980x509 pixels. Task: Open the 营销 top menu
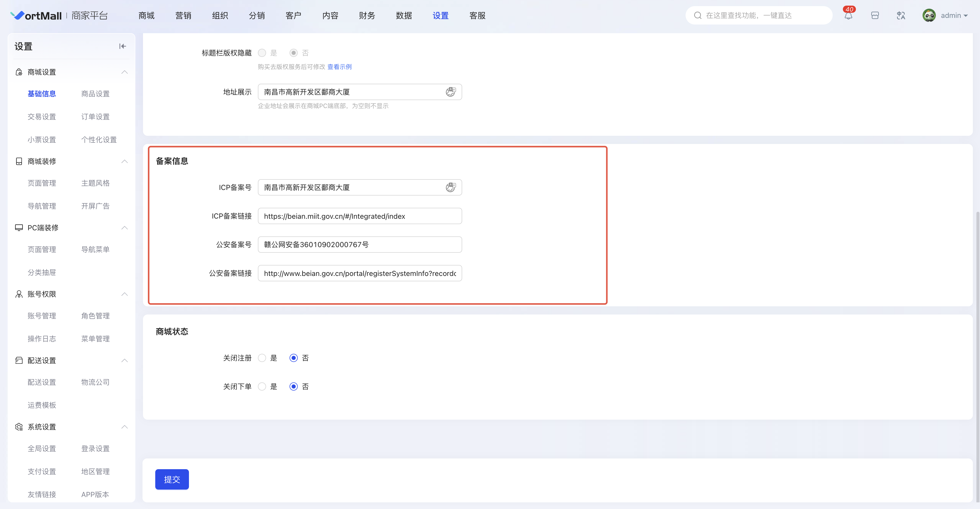point(183,16)
